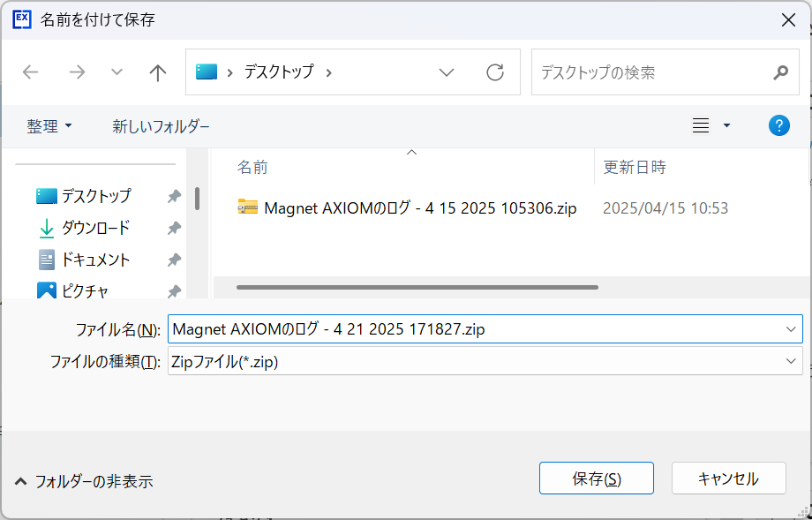
Task: Collapse folders with フォルダーの非表示
Action: pos(84,482)
